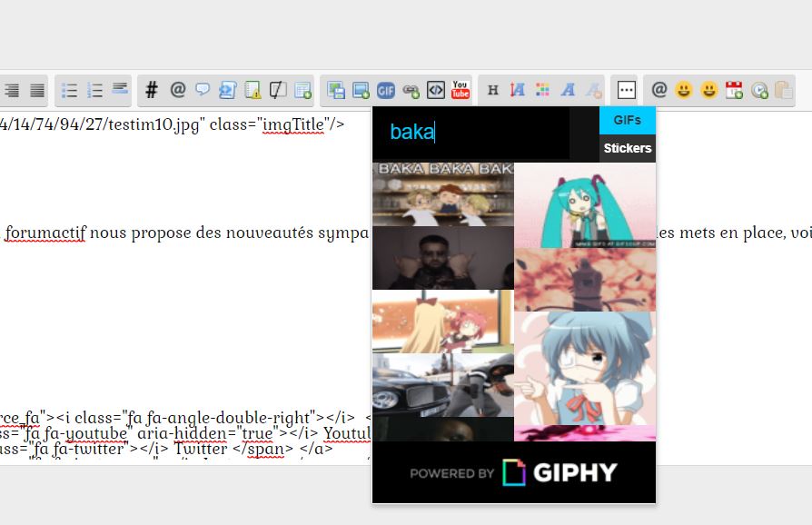Viewport: 812px width, 525px height.
Task: Expand more options with the ellipsis button
Action: coord(625,90)
